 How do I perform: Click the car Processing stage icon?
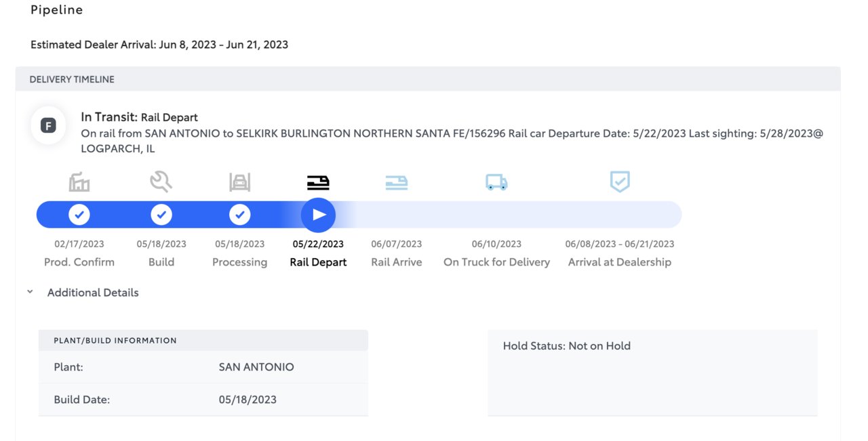239,182
